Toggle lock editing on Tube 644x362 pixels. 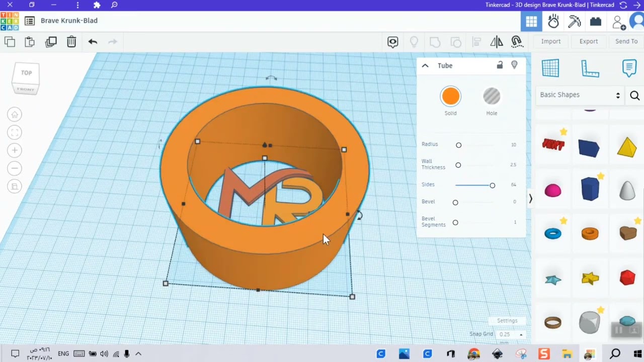coord(500,65)
